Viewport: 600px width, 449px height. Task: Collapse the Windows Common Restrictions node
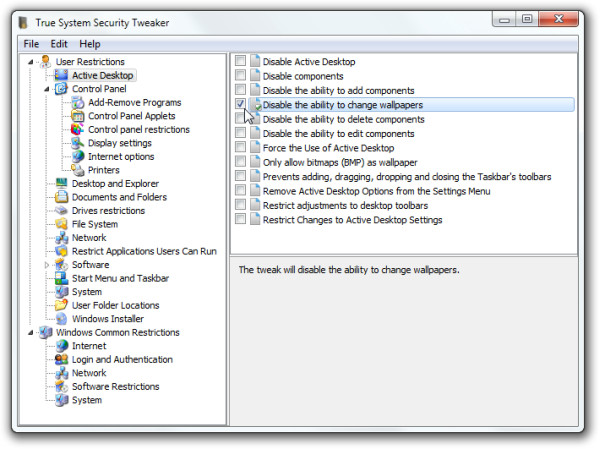pos(31,333)
